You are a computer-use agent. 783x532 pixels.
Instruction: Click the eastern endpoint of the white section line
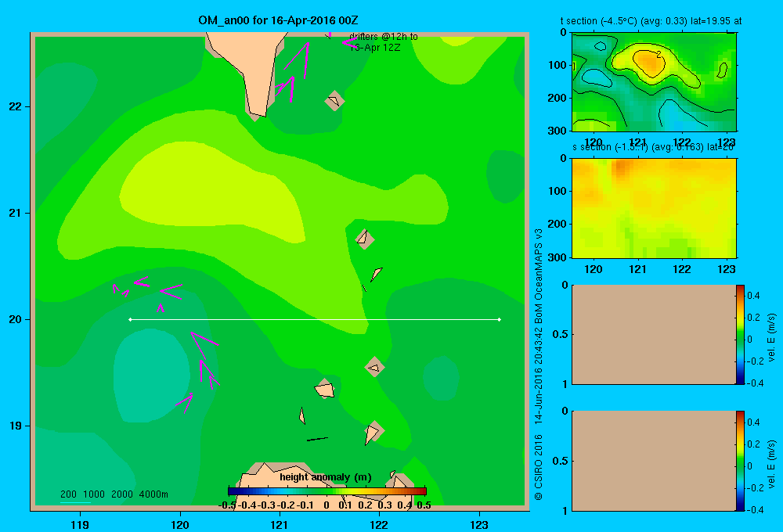tap(500, 319)
